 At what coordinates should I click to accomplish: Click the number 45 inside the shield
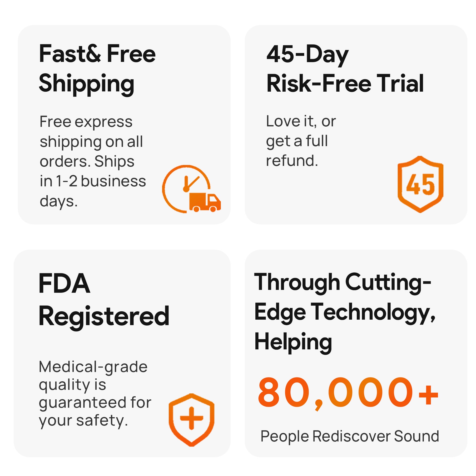tap(420, 184)
